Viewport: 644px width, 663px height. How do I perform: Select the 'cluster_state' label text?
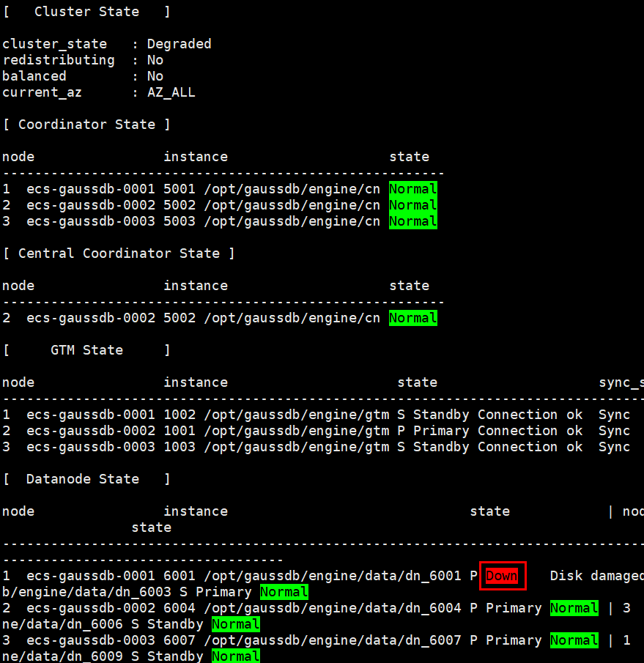point(54,44)
